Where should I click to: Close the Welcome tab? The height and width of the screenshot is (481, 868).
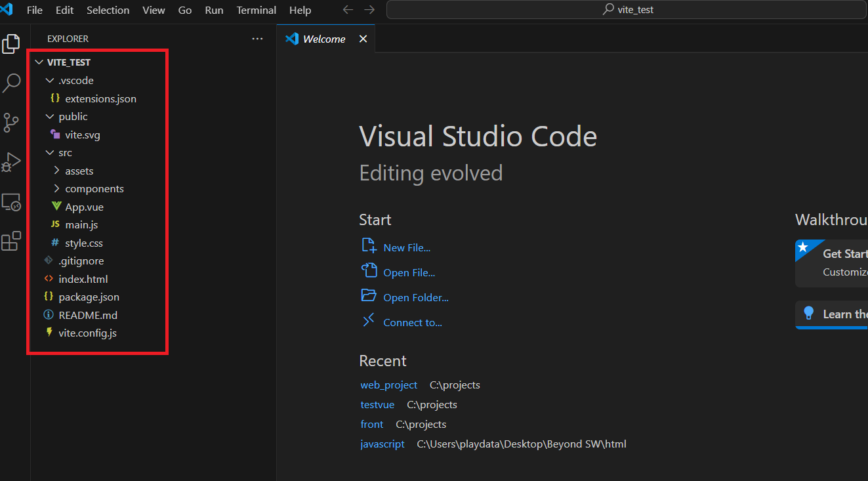pos(363,39)
